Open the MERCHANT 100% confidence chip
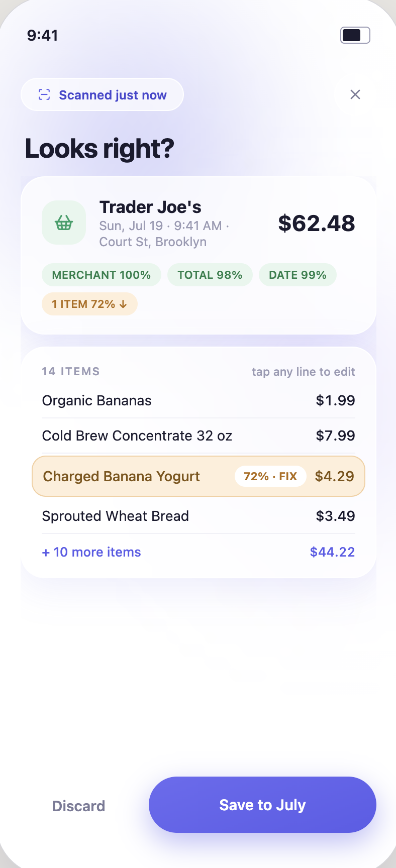The width and height of the screenshot is (396, 868). tap(102, 275)
